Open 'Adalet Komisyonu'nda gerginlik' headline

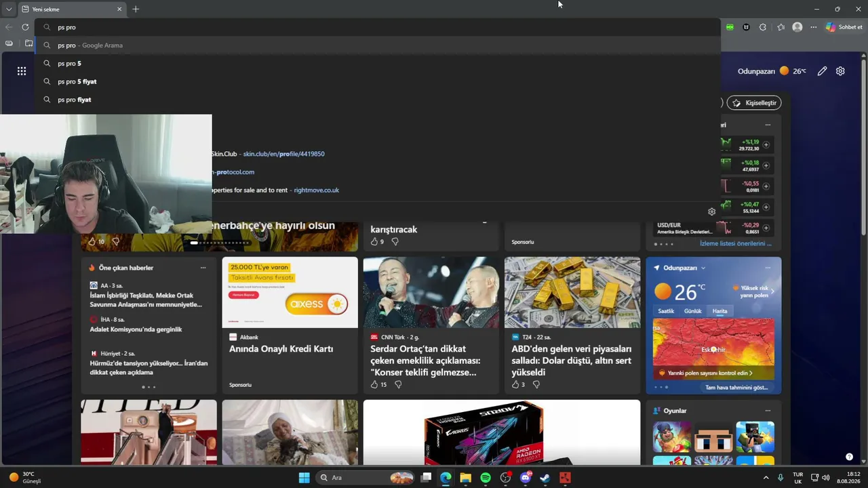click(x=136, y=329)
